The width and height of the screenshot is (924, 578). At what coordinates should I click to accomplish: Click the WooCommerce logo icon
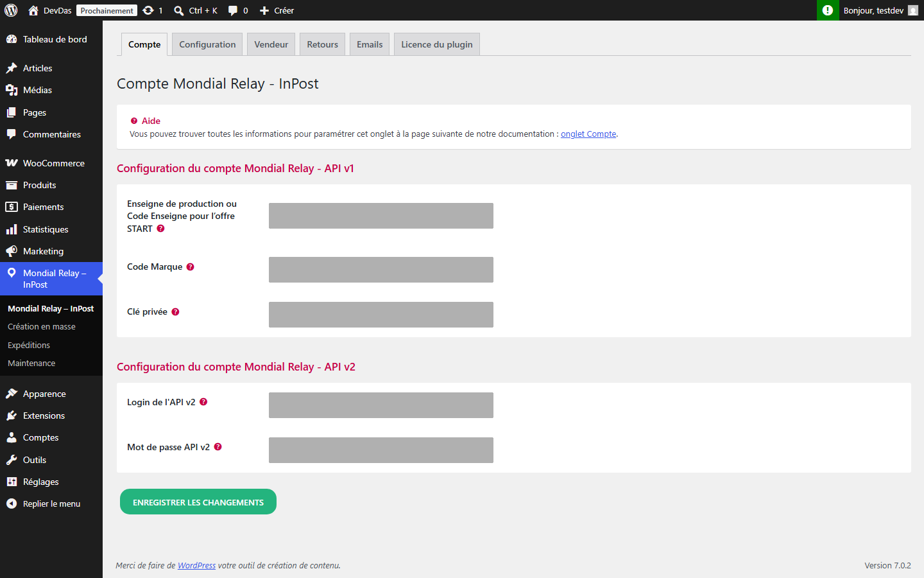(x=12, y=163)
